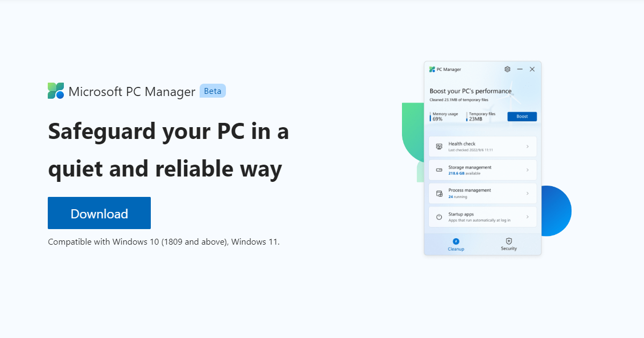Click "Apps that run automatically at log in"
644x338 pixels.
pyautogui.click(x=479, y=221)
